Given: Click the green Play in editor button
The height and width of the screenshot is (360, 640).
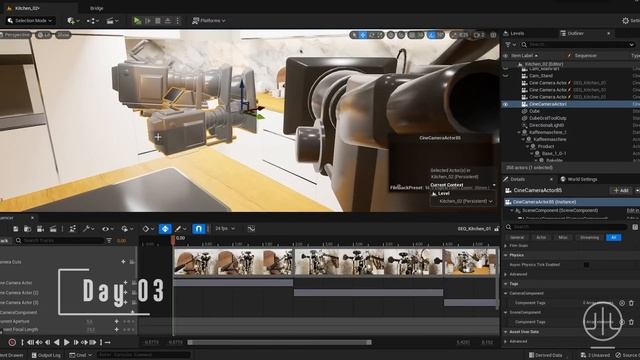Looking at the screenshot, I should pos(137,20).
